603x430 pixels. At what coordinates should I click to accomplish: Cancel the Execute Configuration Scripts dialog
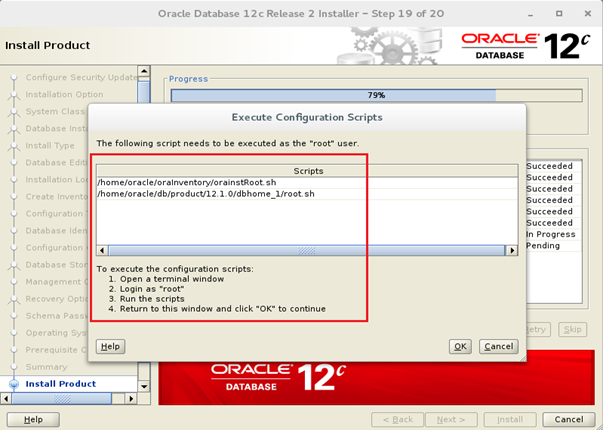click(x=498, y=347)
